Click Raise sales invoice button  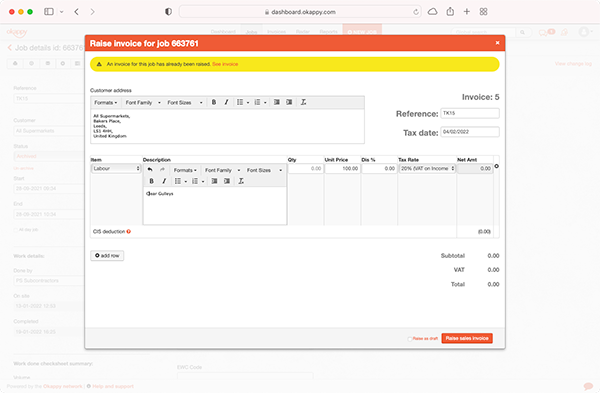click(467, 338)
